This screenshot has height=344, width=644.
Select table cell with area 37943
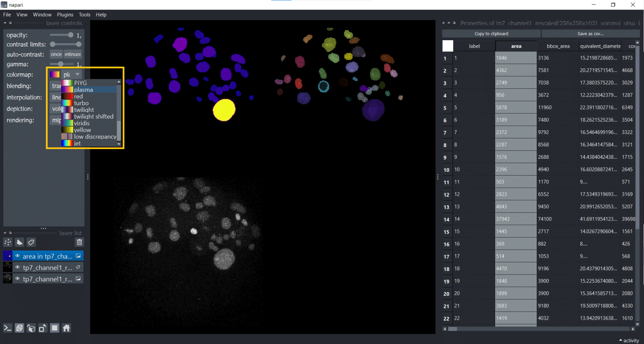point(516,219)
